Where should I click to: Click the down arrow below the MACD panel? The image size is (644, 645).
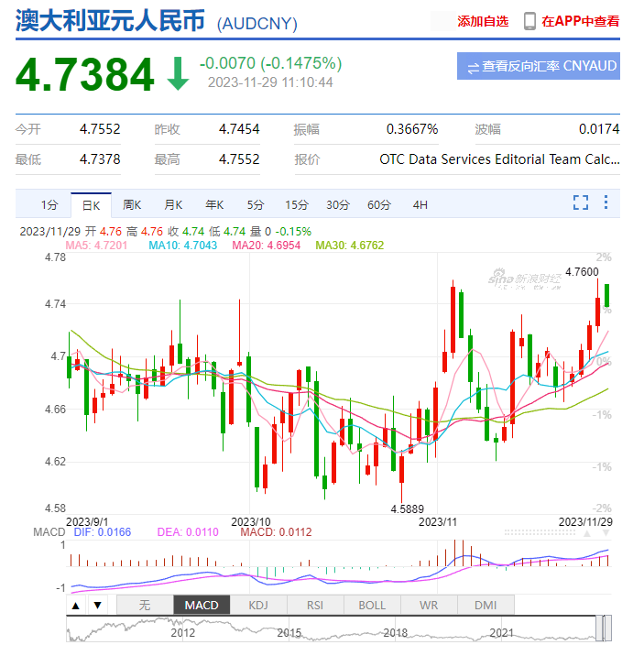[x=96, y=606]
